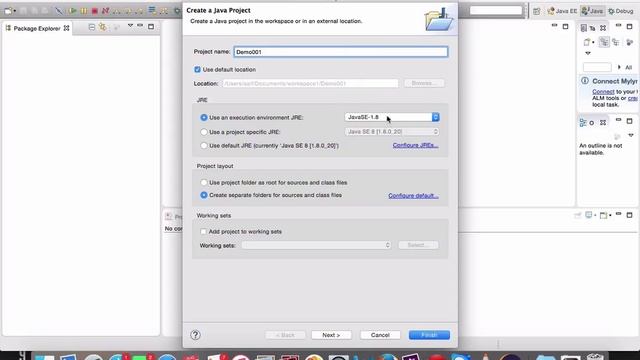Open the Package Explorer view menu triangle
The image size is (640, 360).
point(130,26)
